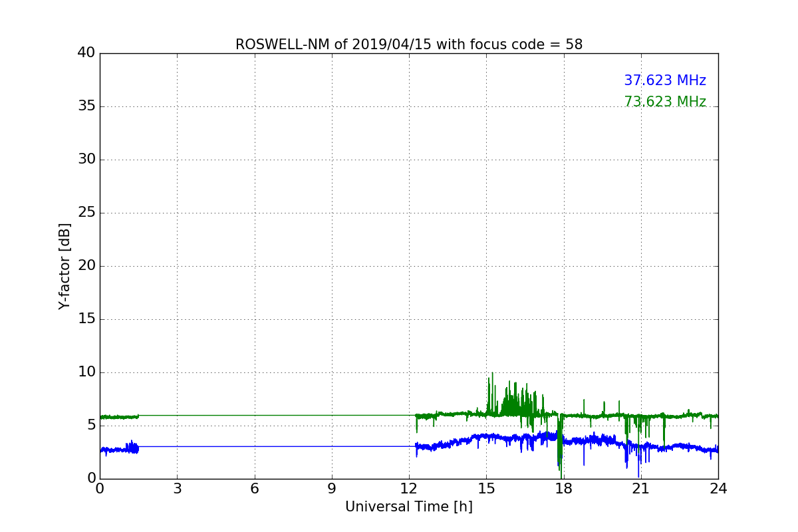Screen dimensions: 798x532
Task: Click the y-axis tick label '30'
Action: point(86,160)
